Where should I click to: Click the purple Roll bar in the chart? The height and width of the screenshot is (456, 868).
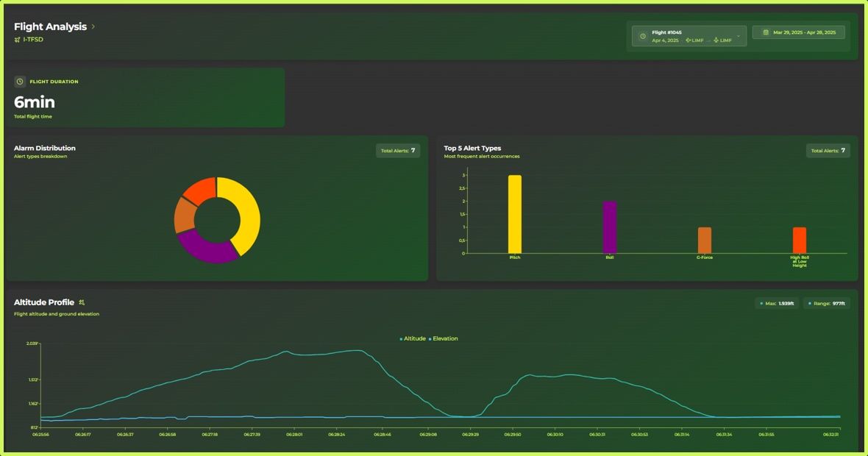[x=610, y=227]
